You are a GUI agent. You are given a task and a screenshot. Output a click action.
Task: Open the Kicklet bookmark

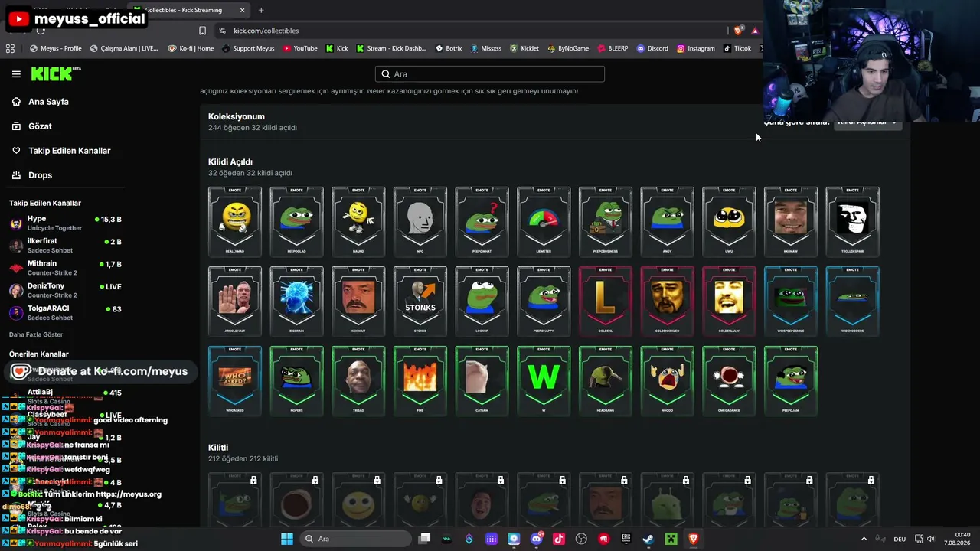[524, 48]
